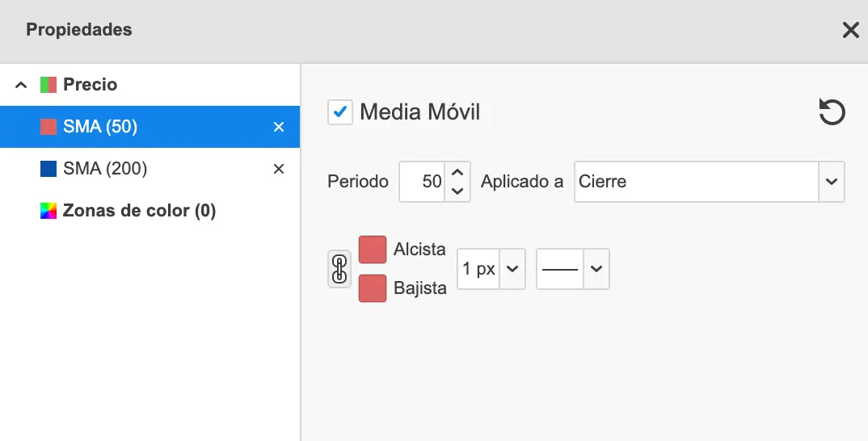Close the Propiedades dialog
Viewport: 868px width, 441px height.
click(850, 31)
